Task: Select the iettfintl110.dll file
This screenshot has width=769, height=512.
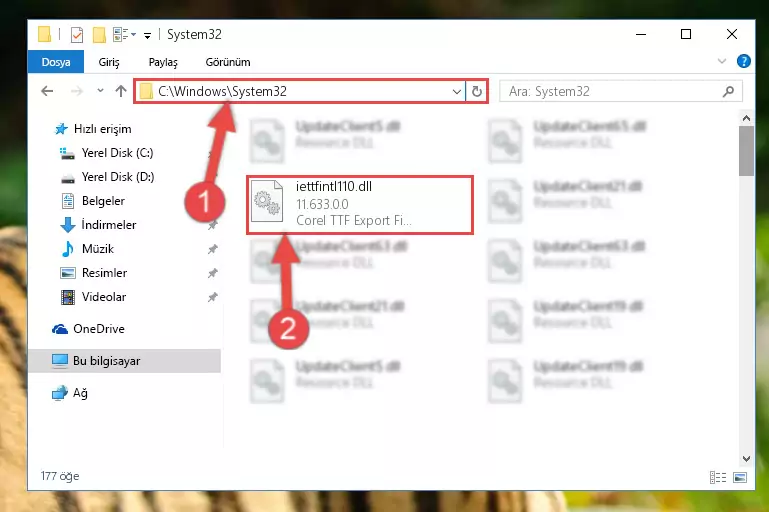Action: [359, 205]
